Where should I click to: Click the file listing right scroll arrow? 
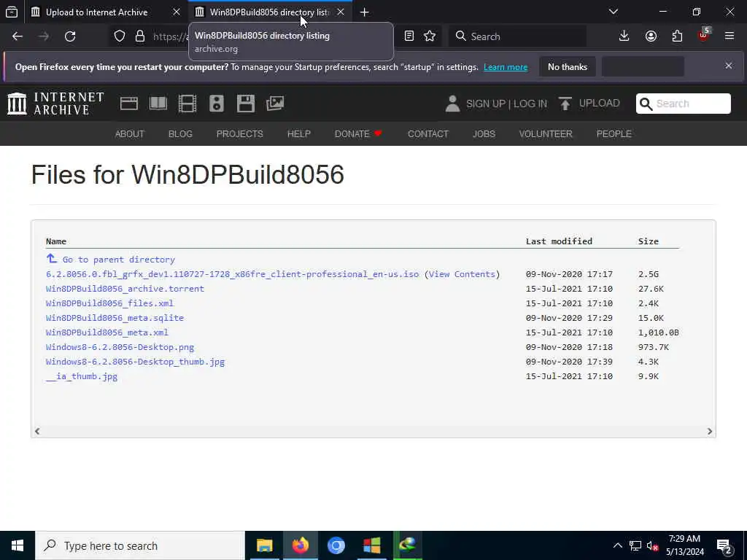click(709, 432)
